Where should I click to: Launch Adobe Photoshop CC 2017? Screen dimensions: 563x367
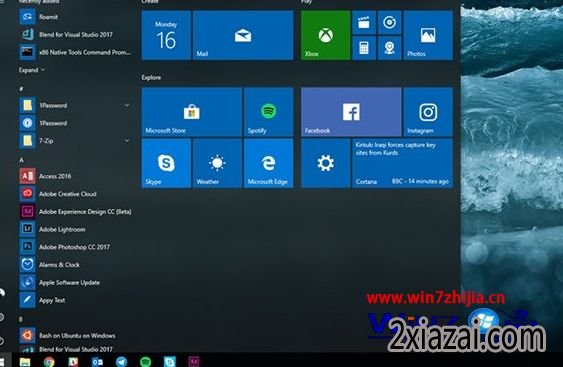[x=75, y=247]
